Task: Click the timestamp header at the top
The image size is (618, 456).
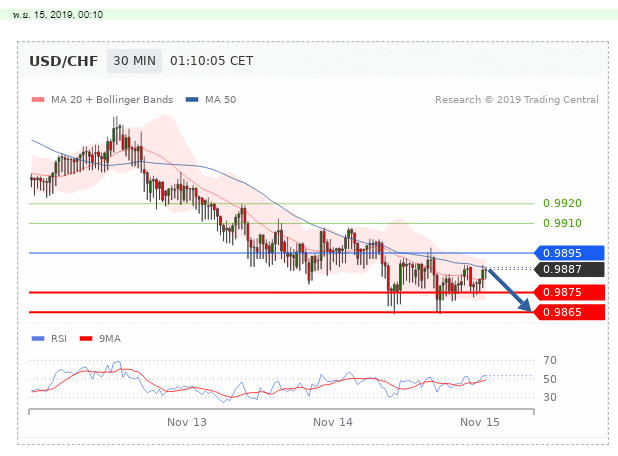Action: coord(58,15)
